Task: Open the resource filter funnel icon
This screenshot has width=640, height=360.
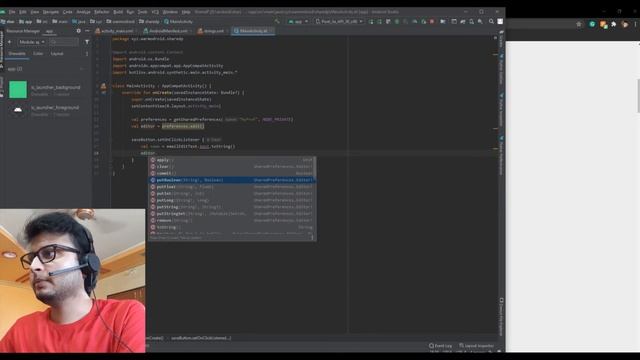Action: pyautogui.click(x=87, y=42)
